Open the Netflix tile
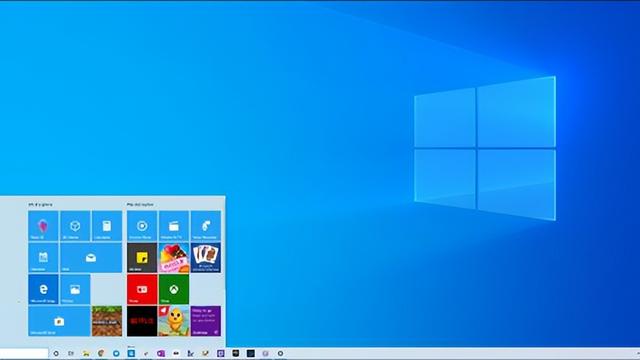This screenshot has height=360, width=640. click(x=142, y=321)
